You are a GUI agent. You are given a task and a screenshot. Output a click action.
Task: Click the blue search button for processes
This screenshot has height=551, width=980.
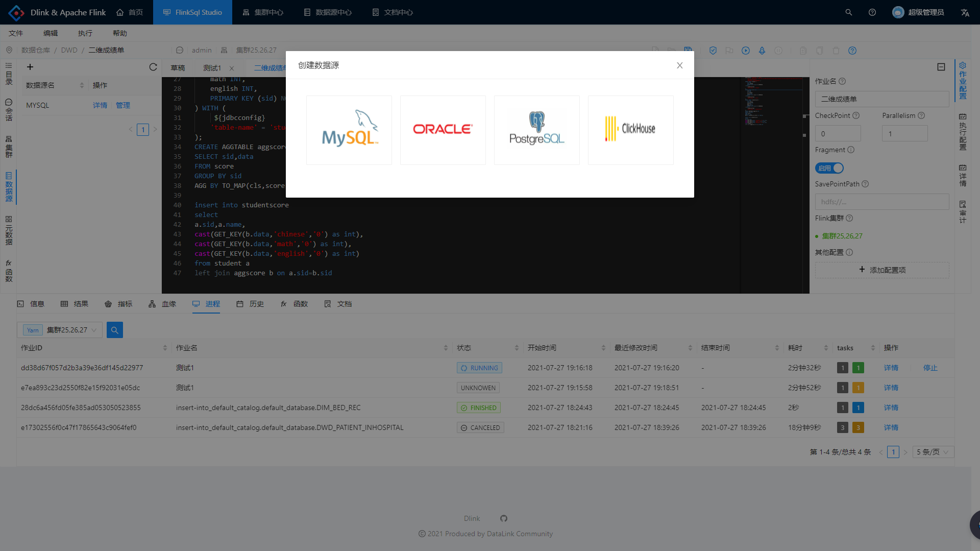point(115,330)
